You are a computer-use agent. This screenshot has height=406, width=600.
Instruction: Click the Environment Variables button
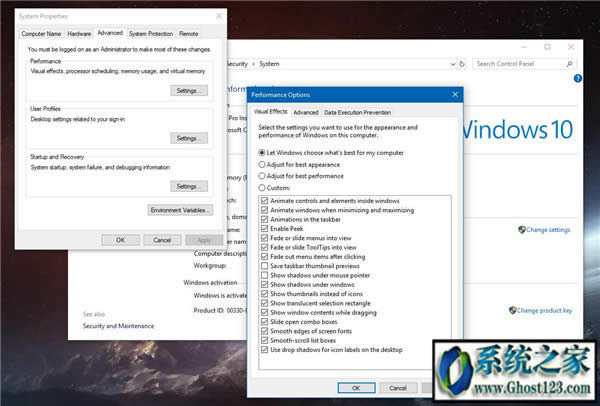pyautogui.click(x=180, y=210)
